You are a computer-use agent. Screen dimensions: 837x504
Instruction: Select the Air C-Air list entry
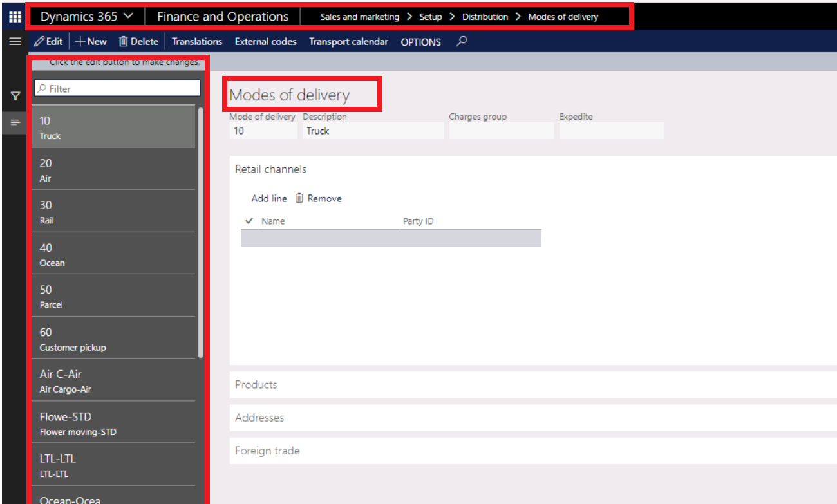[x=114, y=380]
